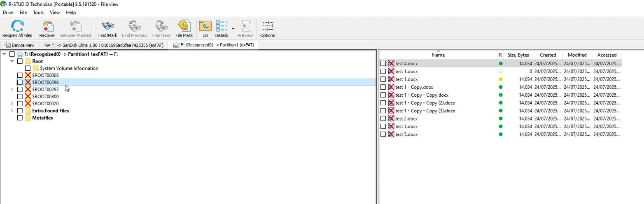Switch to the Device view tab
This screenshot has height=204, width=644.
pyautogui.click(x=20, y=45)
